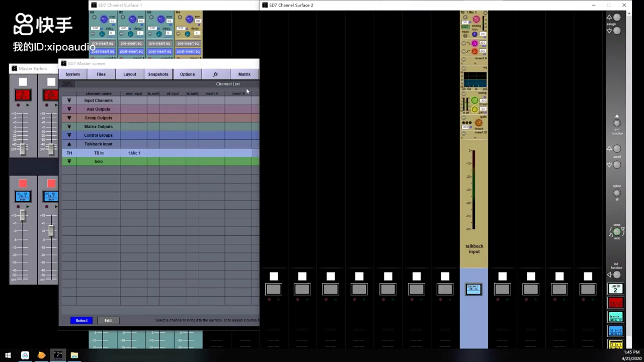Click first upper fader handle in Master Faders
Image resolution: width=644 pixels, height=362 pixels.
[23, 148]
